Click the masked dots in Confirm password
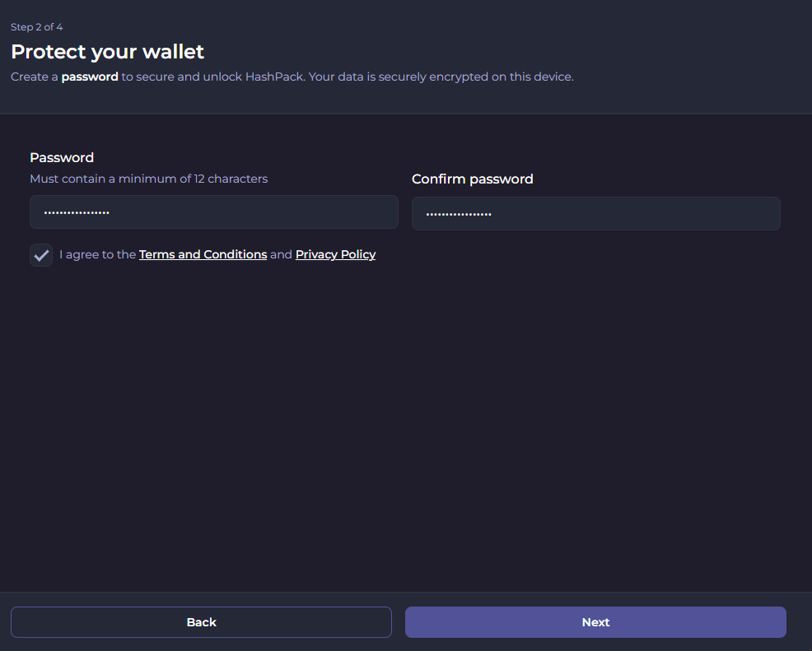This screenshot has width=812, height=651. [459, 215]
